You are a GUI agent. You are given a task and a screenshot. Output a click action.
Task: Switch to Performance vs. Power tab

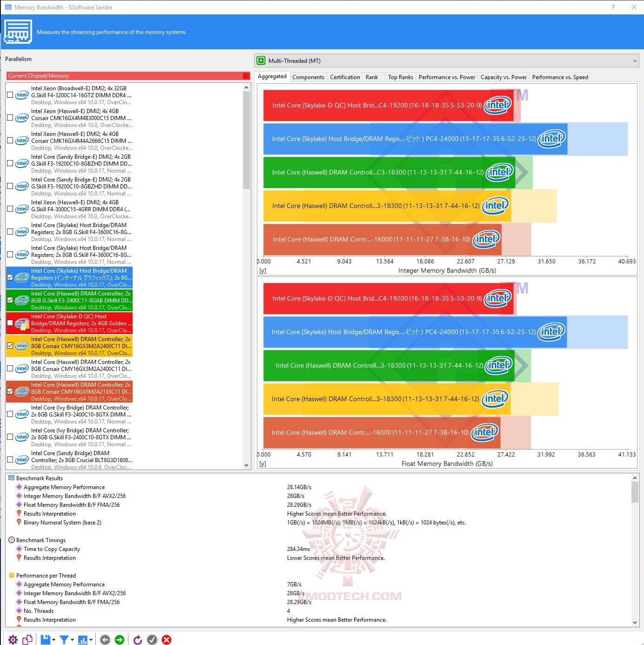447,77
